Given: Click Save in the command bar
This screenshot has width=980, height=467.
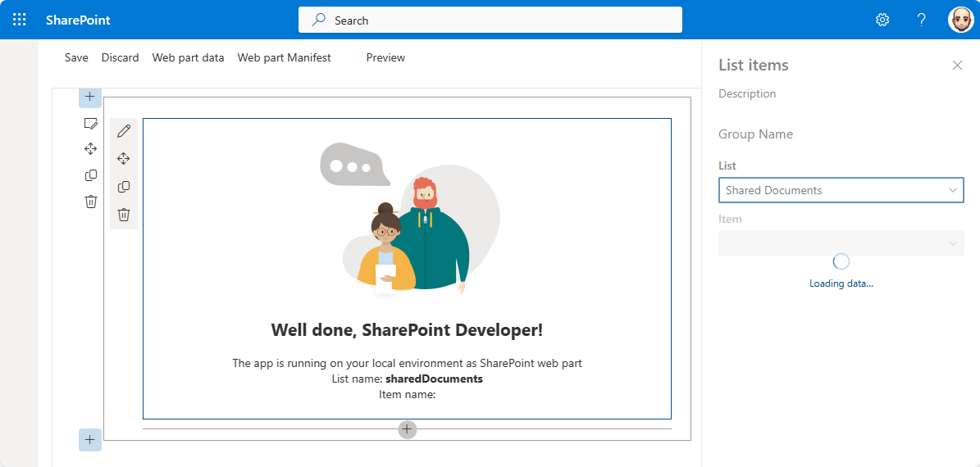Looking at the screenshot, I should 76,57.
